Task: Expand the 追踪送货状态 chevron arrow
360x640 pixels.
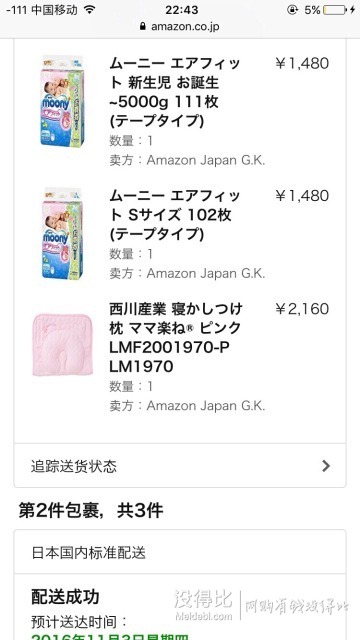Action: coord(326,466)
